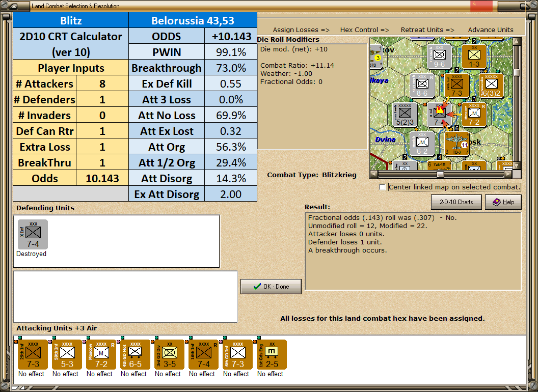Open the Advance Units step
The image size is (538, 392).
pos(491,30)
